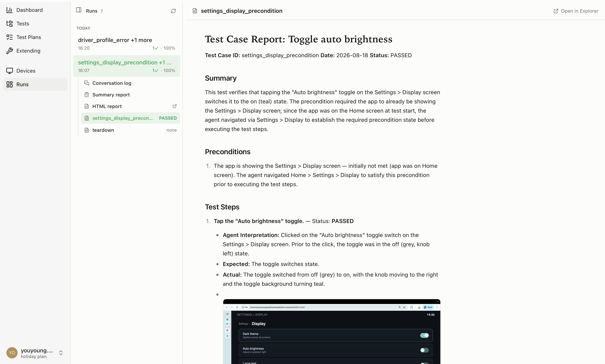The width and height of the screenshot is (605, 364).
Task: Click the embedded Settings Display screenshot
Action: (332, 331)
